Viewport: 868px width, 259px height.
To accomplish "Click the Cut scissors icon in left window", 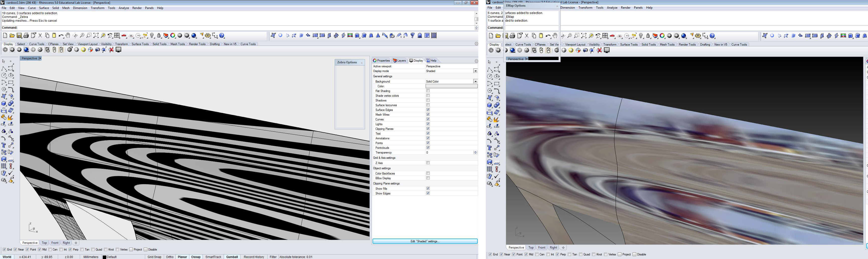I will pyautogui.click(x=40, y=35).
